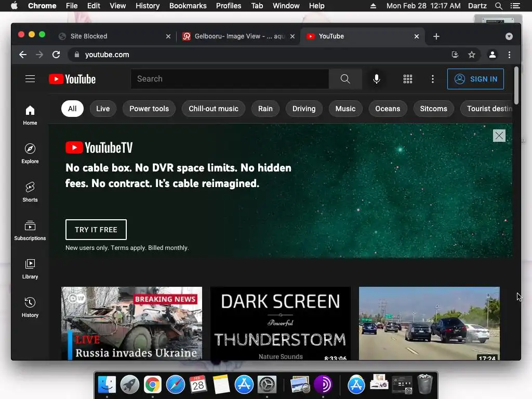Bookmark this page with star icon
Image resolution: width=532 pixels, height=399 pixels.
[x=472, y=55]
